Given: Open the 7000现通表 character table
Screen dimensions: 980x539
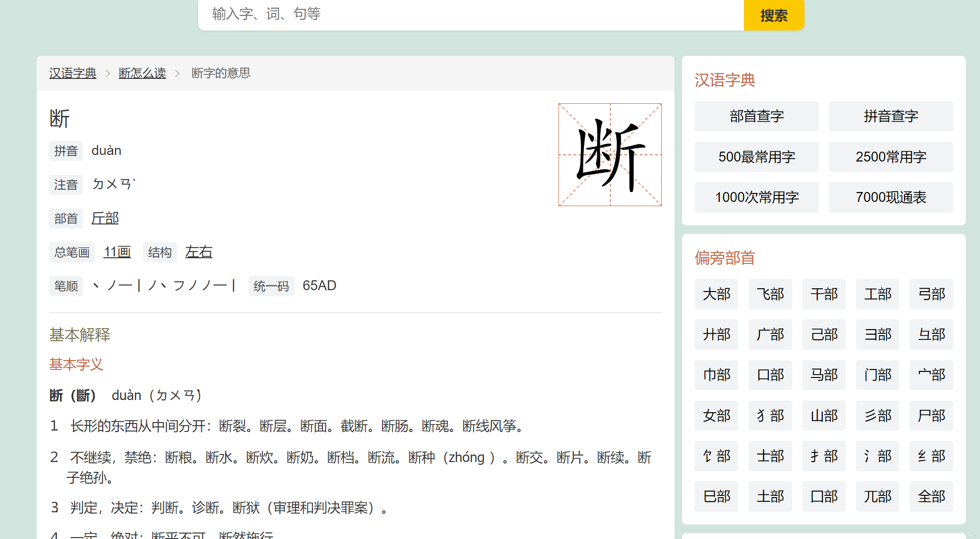Looking at the screenshot, I should [890, 197].
